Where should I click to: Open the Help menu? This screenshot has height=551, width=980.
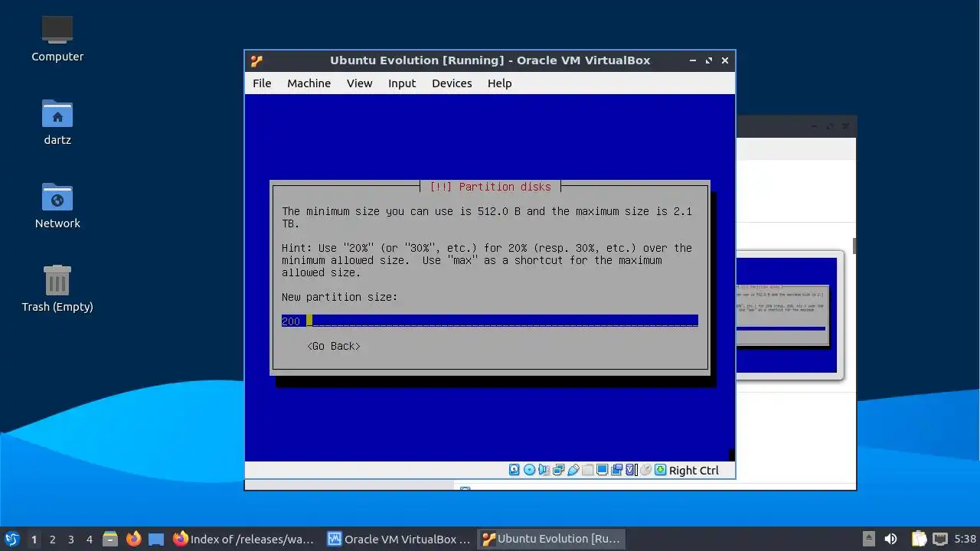point(499,83)
